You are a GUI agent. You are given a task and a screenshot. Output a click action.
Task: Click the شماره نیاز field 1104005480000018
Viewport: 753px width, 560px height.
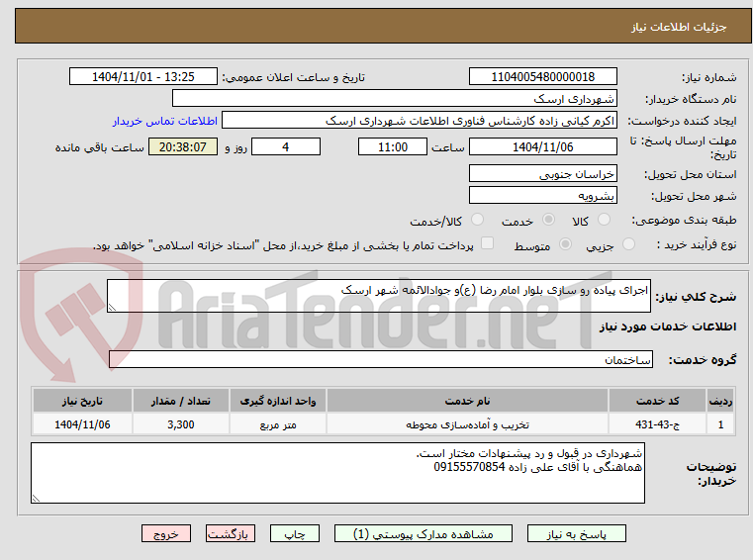pos(542,77)
